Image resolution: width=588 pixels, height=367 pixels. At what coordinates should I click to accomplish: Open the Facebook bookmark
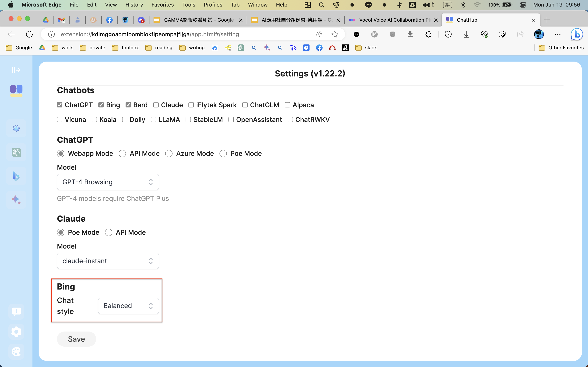319,48
